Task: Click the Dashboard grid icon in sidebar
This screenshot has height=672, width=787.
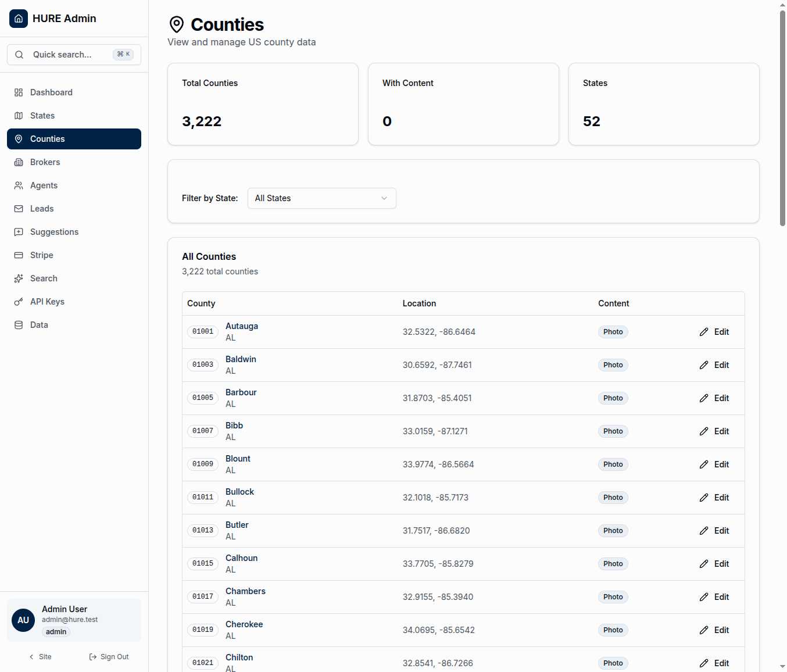Action: [x=19, y=92]
